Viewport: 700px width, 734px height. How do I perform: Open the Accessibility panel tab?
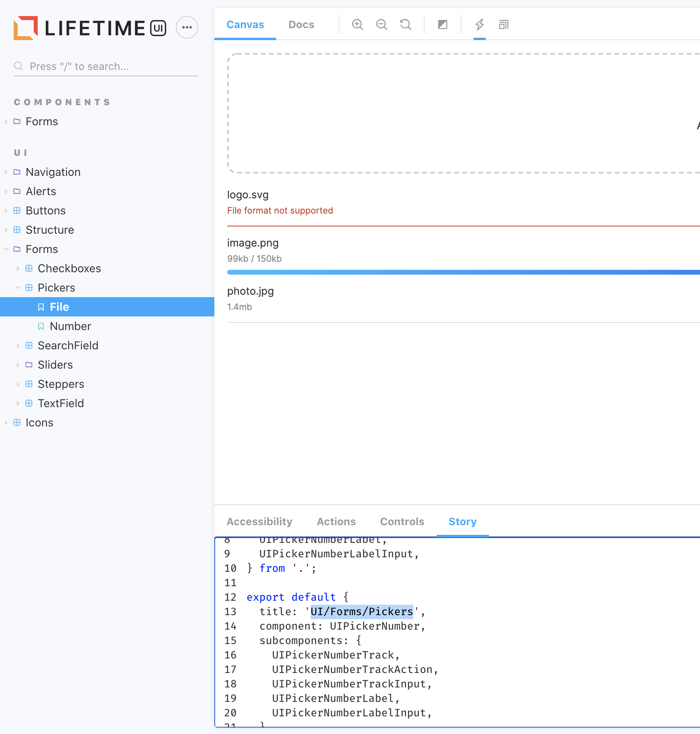260,522
